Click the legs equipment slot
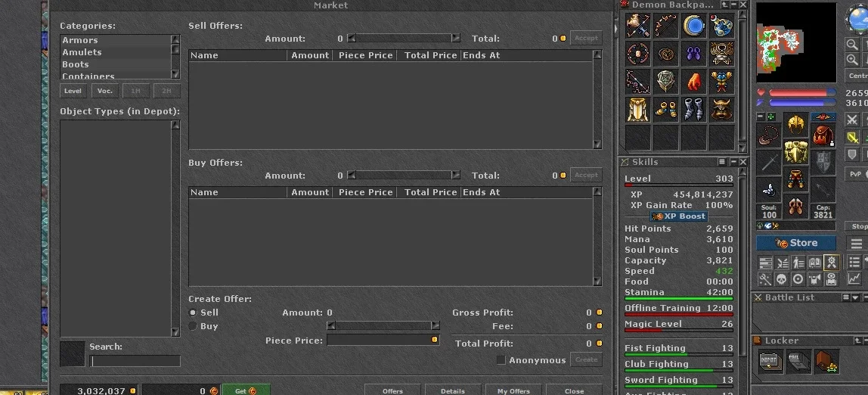Viewport: 868px width, 395px height. click(796, 179)
